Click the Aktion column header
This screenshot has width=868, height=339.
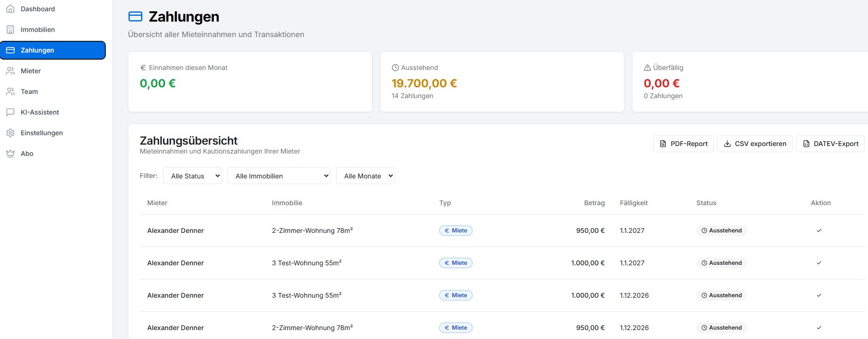coord(821,203)
